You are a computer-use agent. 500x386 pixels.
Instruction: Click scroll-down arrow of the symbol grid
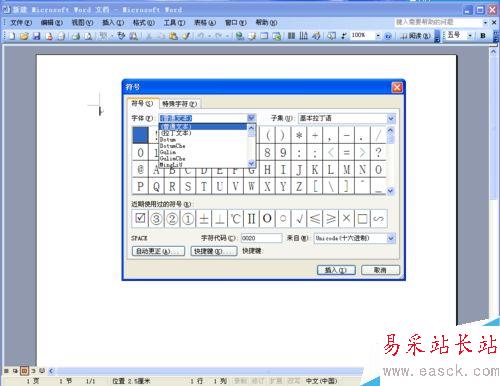pyautogui.click(x=391, y=191)
